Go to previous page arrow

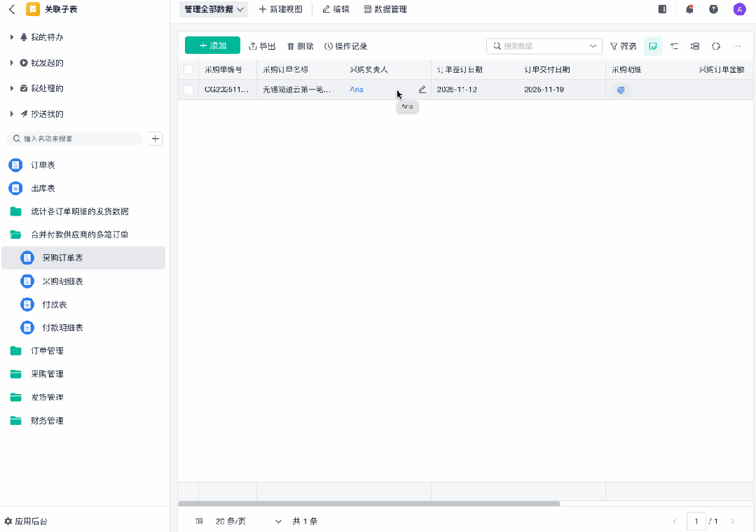pos(675,521)
